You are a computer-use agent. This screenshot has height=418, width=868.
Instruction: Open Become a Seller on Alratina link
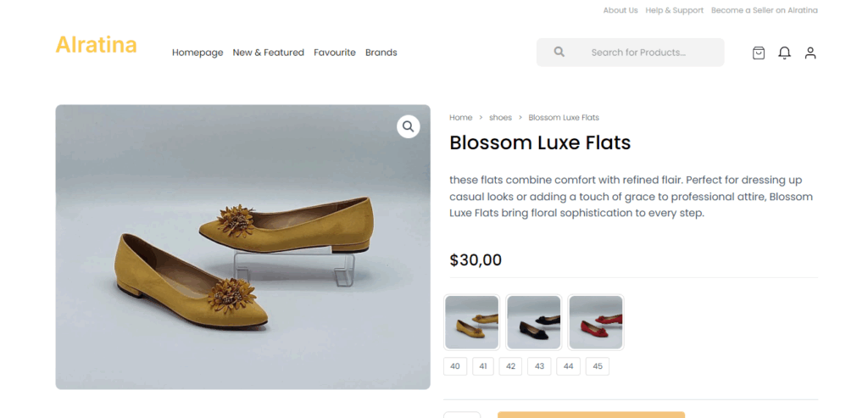click(764, 10)
